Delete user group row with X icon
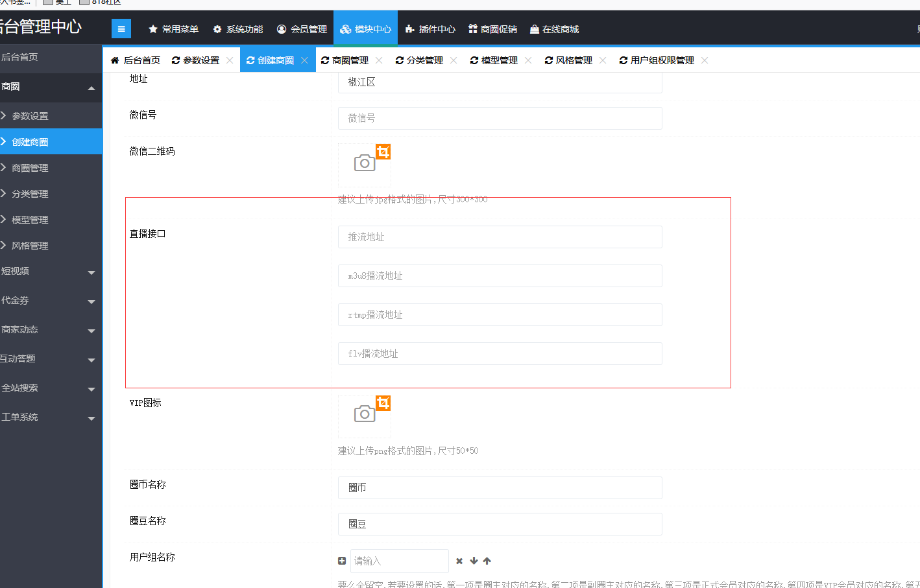Image resolution: width=920 pixels, height=588 pixels. pyautogui.click(x=459, y=561)
